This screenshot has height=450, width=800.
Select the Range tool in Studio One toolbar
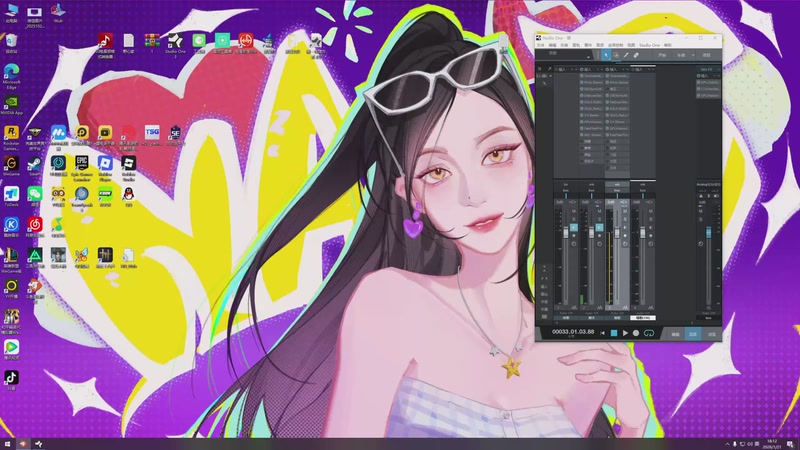tap(616, 55)
